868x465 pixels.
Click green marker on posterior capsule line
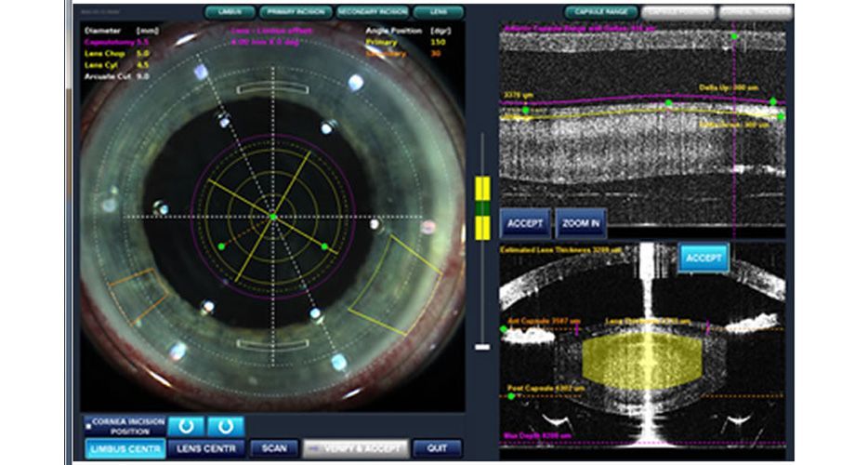click(x=511, y=396)
